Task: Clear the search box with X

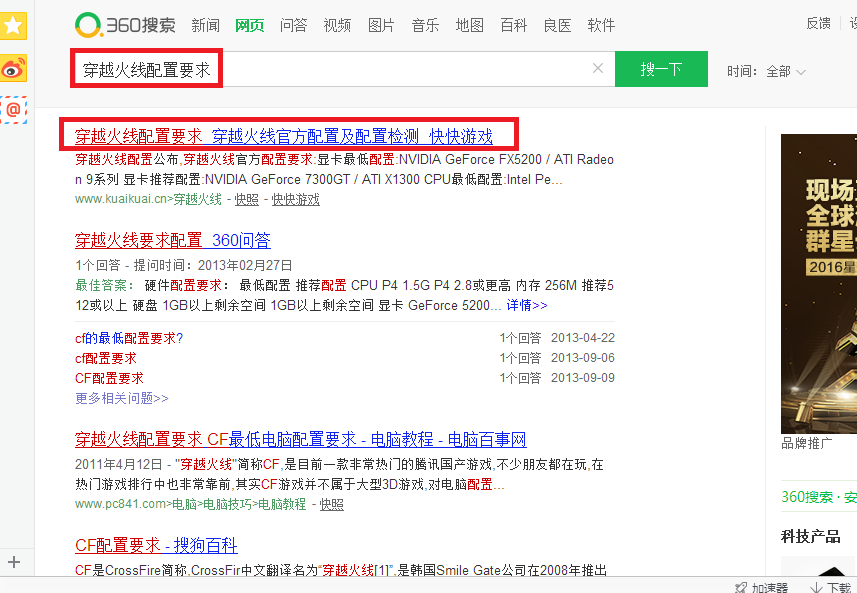Action: click(598, 68)
